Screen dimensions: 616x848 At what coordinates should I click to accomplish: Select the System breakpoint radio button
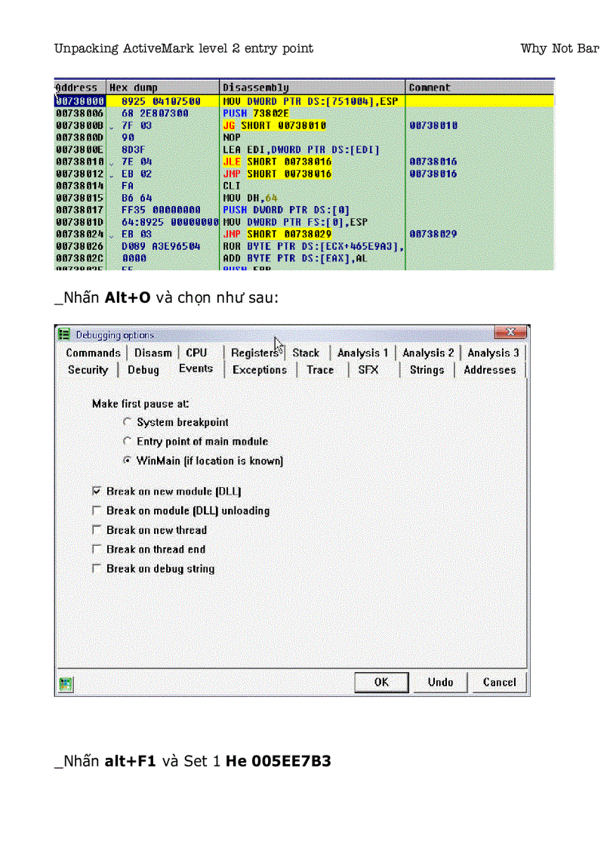click(x=127, y=422)
